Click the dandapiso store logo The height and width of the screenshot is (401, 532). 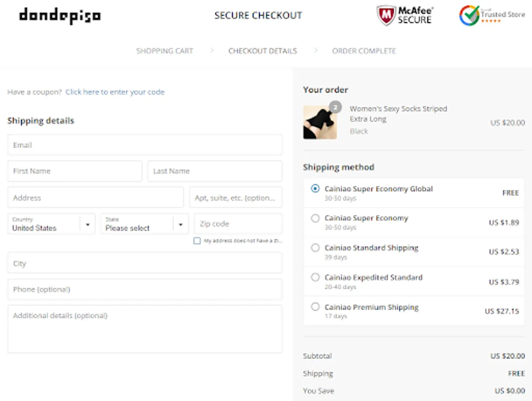click(60, 16)
